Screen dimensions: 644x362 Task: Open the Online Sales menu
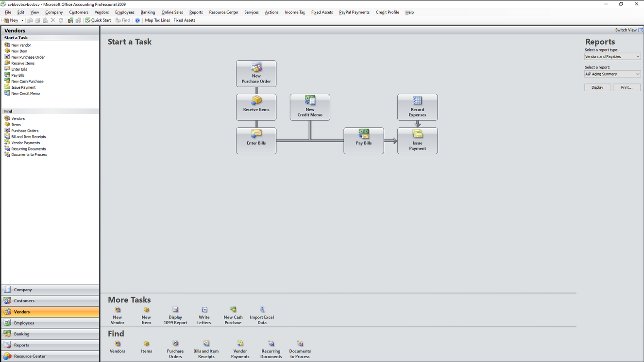pos(172,12)
